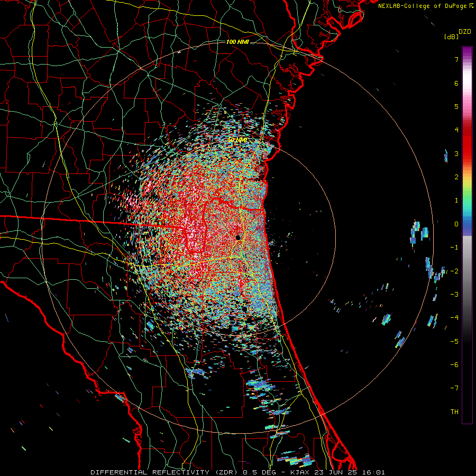Click the -6 tick label on color scale
The image size is (476, 476).
[x=454, y=365]
